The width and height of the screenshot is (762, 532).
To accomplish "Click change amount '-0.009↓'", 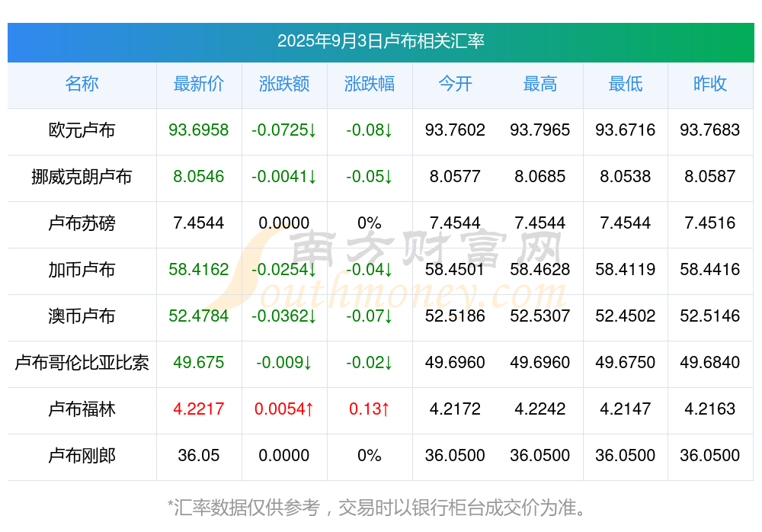I will [283, 362].
